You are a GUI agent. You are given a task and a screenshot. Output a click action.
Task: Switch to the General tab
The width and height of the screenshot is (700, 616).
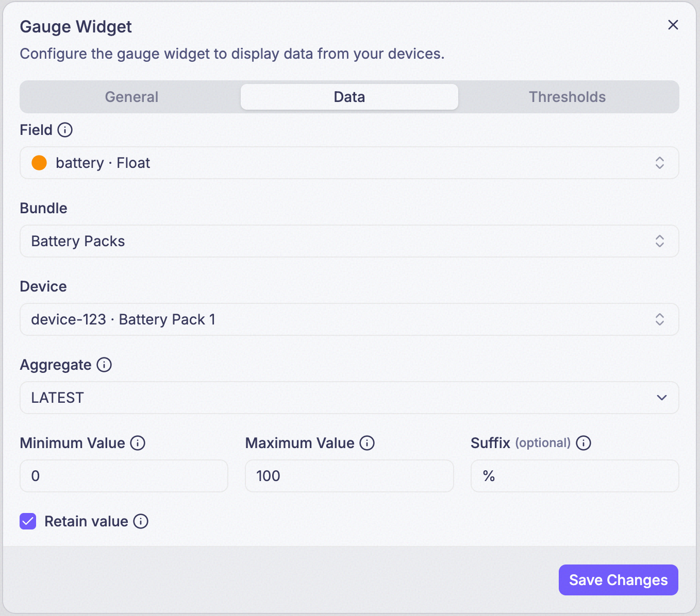(131, 97)
